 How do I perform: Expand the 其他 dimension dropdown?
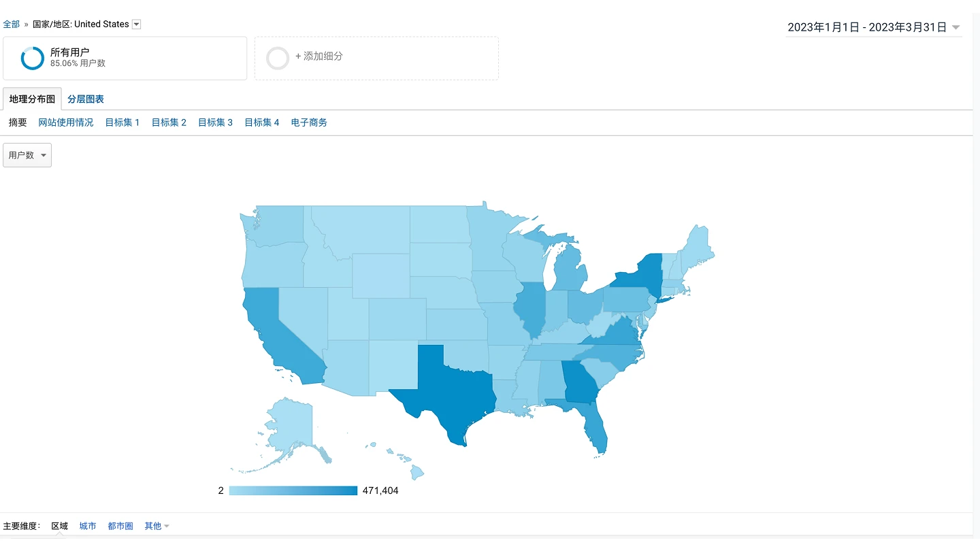[157, 526]
